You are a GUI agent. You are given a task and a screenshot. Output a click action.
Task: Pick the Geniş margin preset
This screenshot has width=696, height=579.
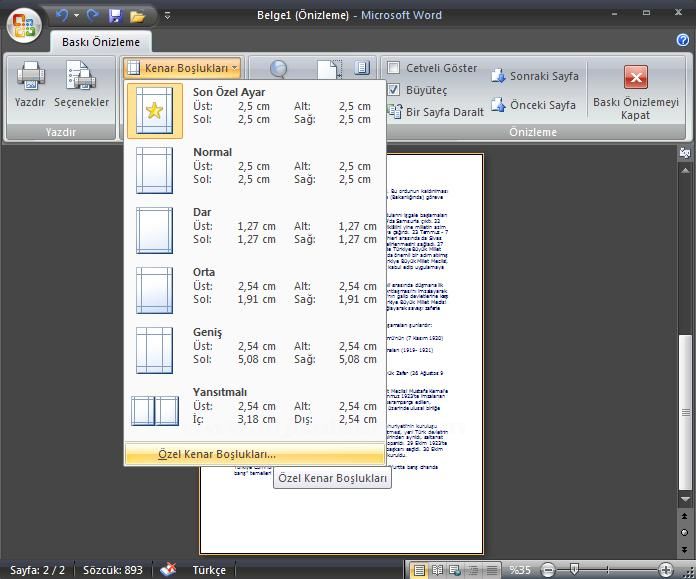tap(255, 350)
